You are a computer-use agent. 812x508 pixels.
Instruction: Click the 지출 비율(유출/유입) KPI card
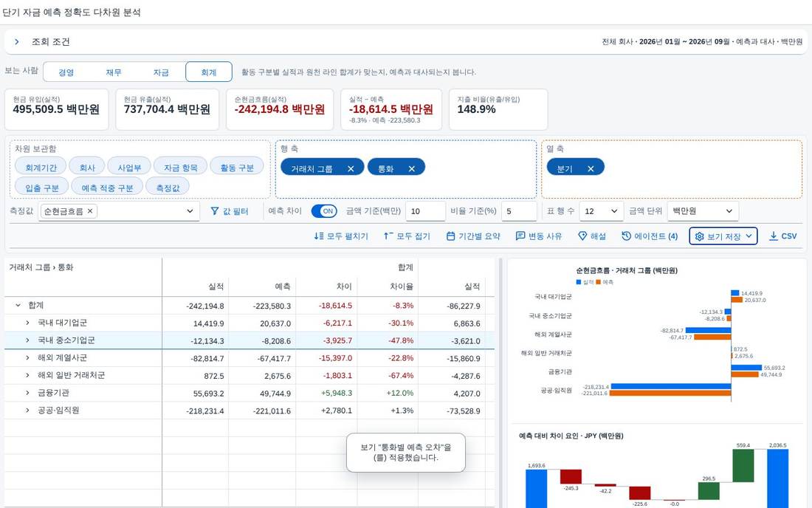point(498,109)
